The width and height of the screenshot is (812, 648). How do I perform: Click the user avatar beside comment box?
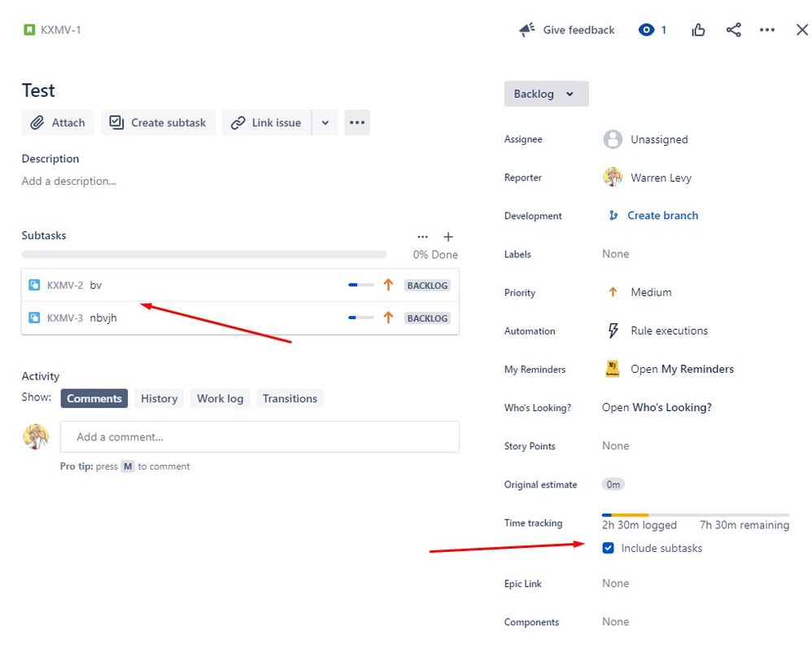tap(36, 436)
